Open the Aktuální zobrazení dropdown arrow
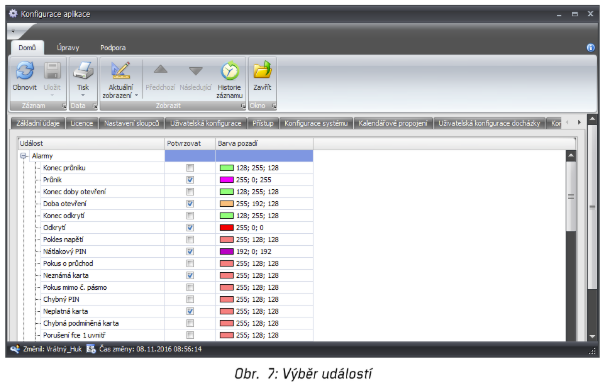This screenshot has height=383, width=606. [136, 95]
